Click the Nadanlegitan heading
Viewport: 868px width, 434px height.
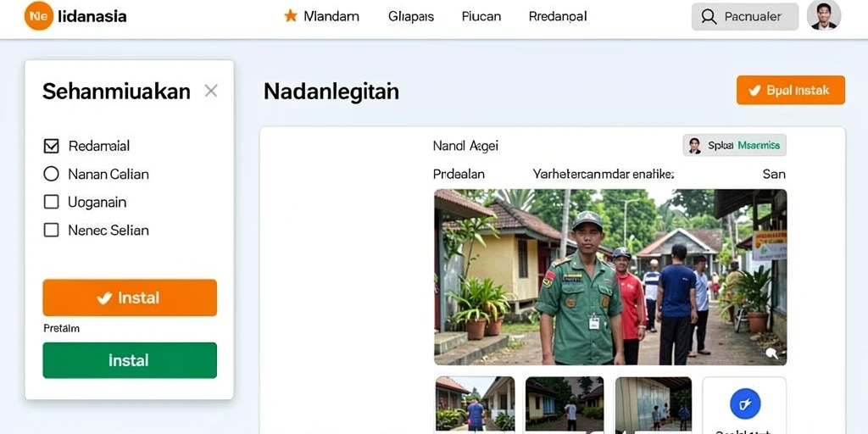tap(331, 92)
